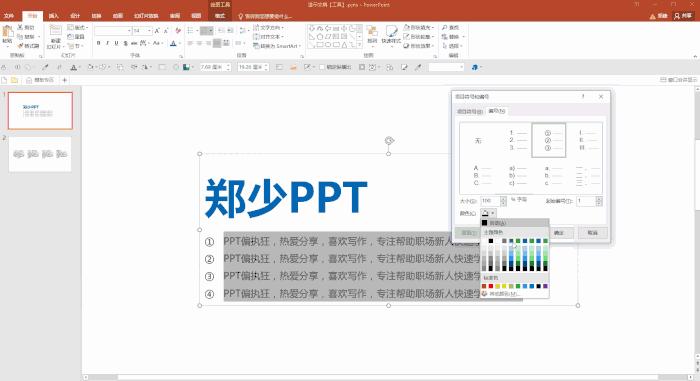Select the circled numbers numbering style
Screen dimensions: 700x381
pyautogui.click(x=549, y=140)
